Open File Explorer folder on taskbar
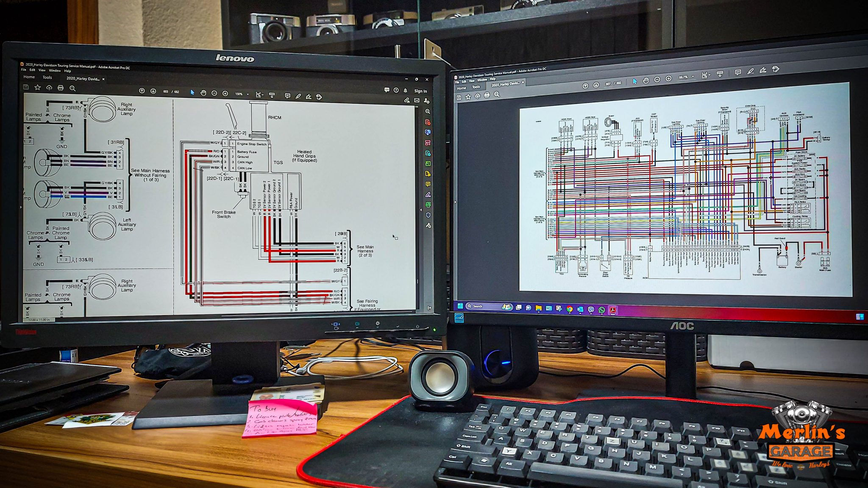 (x=538, y=308)
